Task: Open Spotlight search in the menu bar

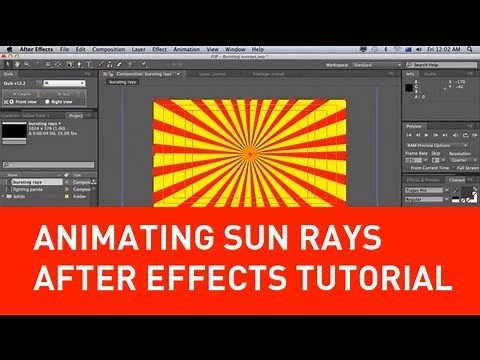Action: [470, 49]
